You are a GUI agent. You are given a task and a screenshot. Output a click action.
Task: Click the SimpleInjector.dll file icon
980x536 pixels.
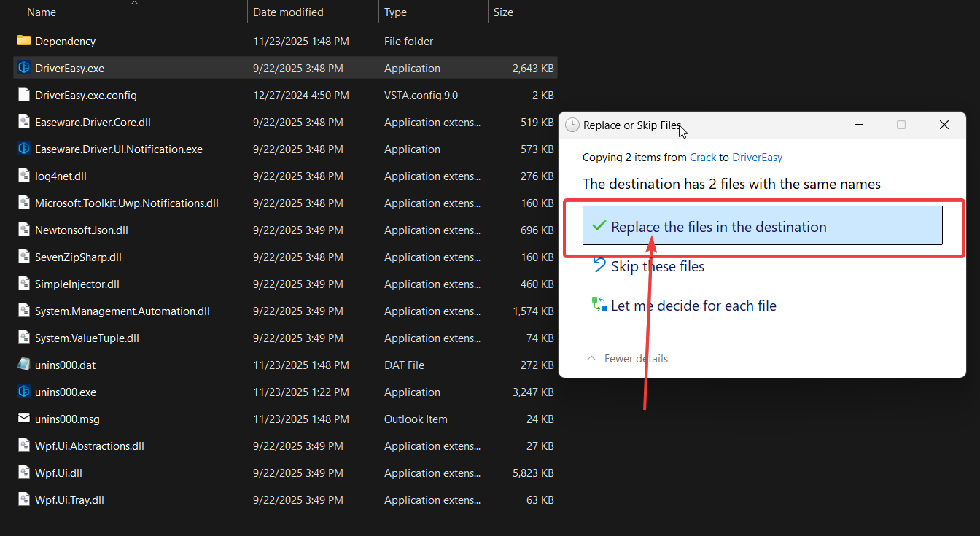coord(24,284)
